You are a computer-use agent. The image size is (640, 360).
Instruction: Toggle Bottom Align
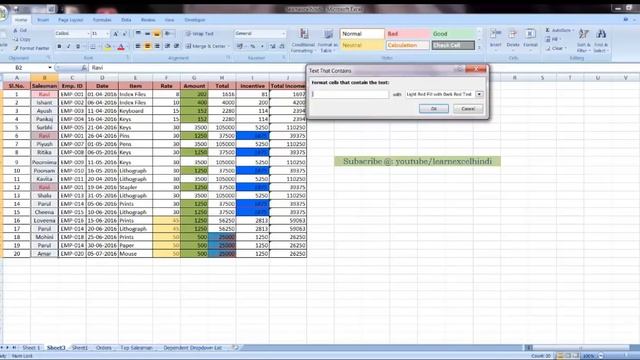click(157, 33)
